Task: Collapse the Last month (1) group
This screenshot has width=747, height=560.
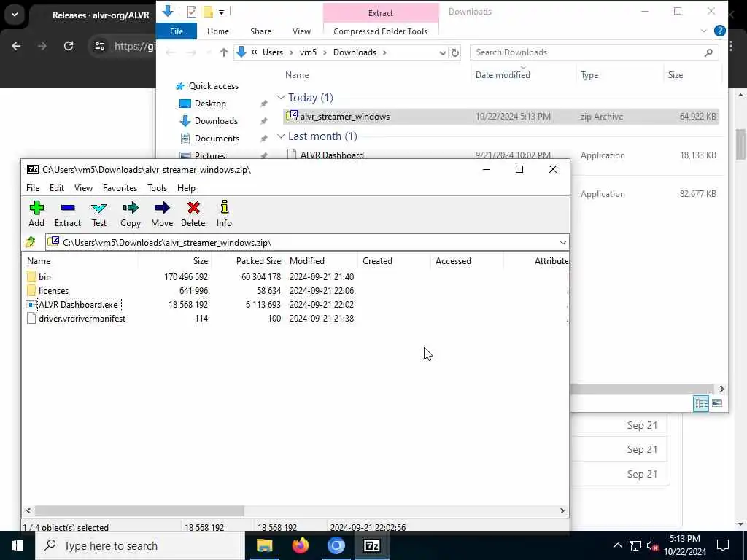Action: tap(281, 136)
